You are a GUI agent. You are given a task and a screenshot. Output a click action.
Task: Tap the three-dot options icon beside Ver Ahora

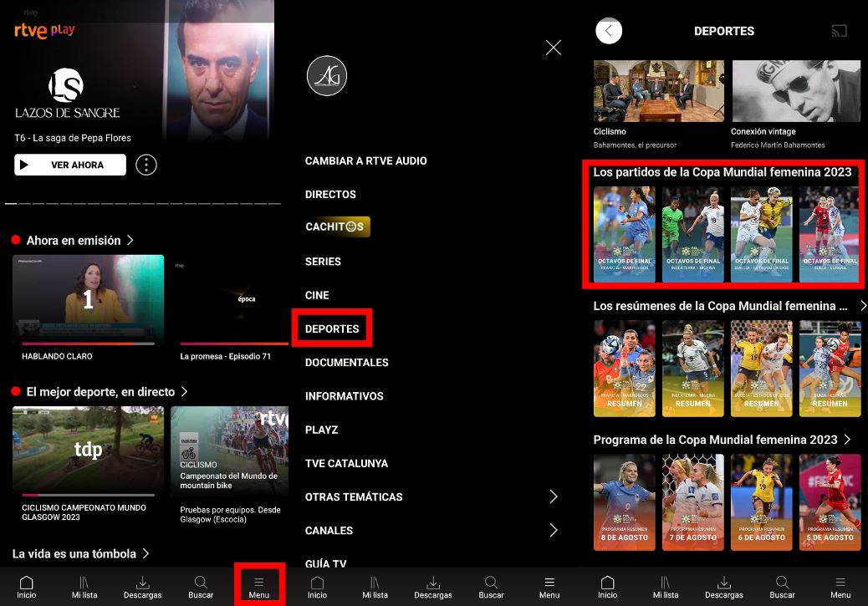click(146, 165)
